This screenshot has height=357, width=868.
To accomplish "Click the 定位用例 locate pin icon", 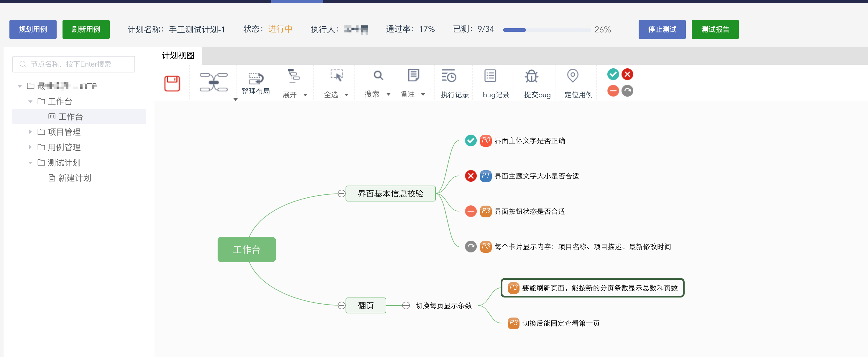I will point(573,76).
